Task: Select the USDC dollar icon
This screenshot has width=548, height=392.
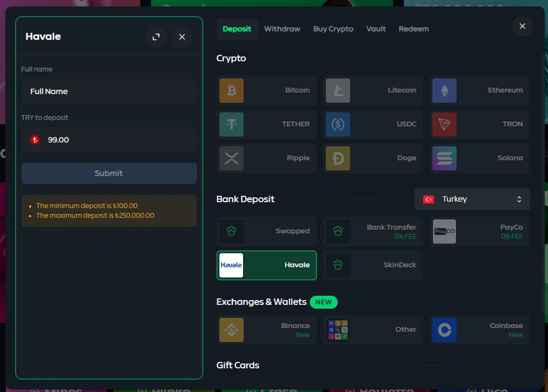Action: click(338, 124)
